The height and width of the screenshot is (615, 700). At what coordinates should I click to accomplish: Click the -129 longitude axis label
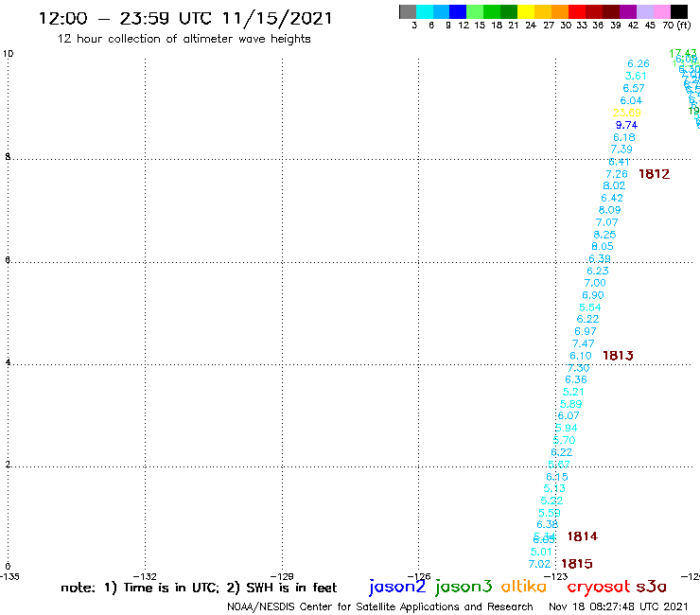click(x=282, y=576)
